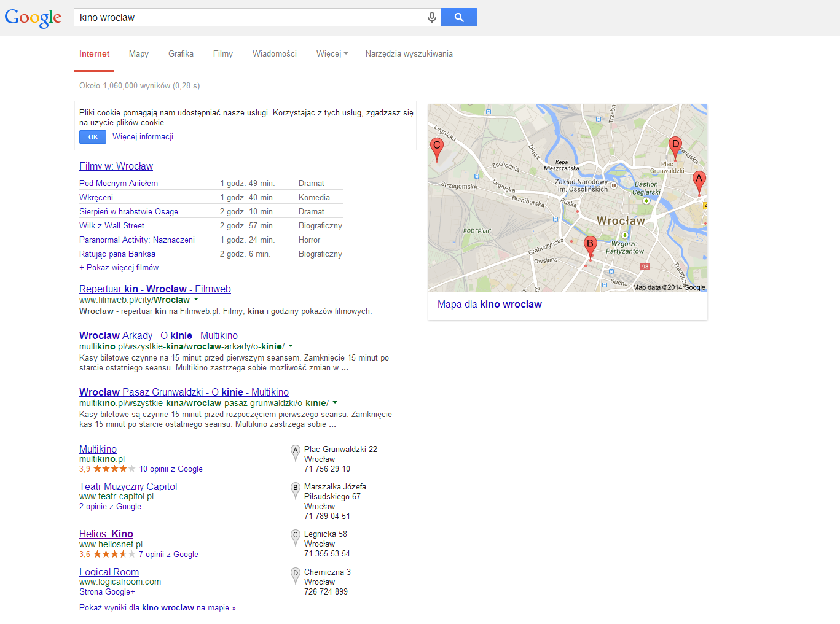
Task: Click map marker C on the map
Action: [437, 150]
